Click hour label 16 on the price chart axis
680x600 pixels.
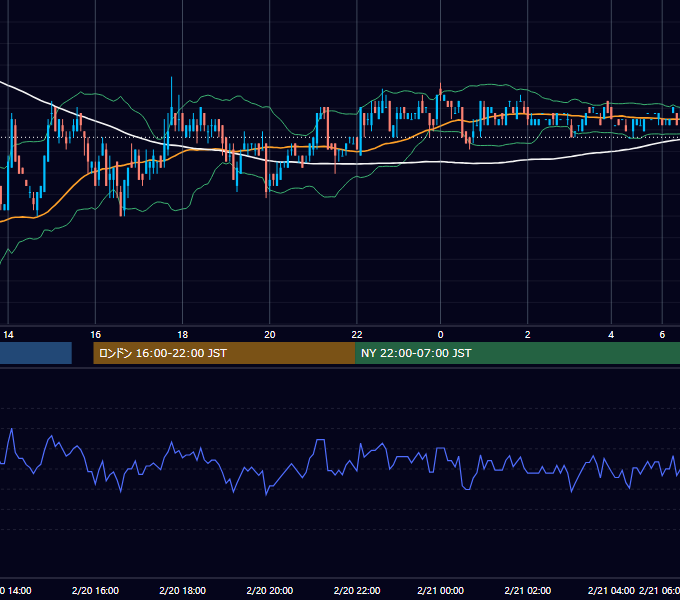(x=95, y=335)
